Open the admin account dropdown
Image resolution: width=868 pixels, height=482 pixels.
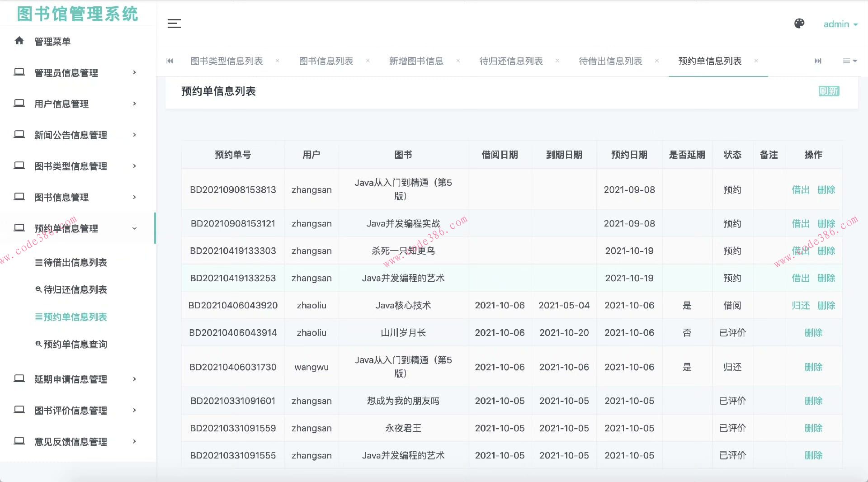pos(840,24)
